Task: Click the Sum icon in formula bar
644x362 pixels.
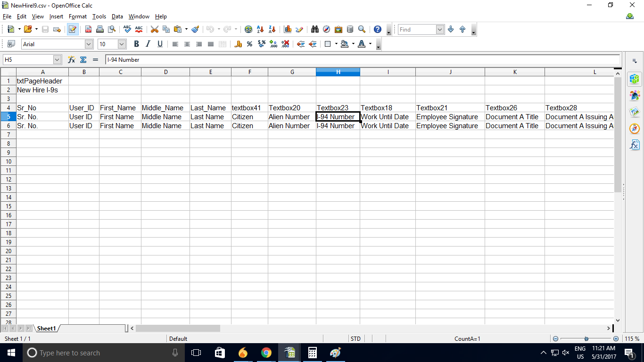Action: click(x=83, y=60)
